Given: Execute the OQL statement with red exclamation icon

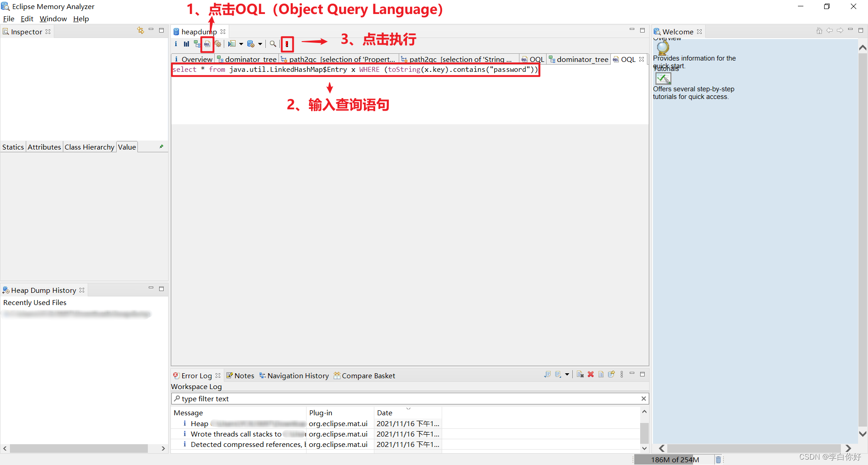Looking at the screenshot, I should pyautogui.click(x=288, y=44).
